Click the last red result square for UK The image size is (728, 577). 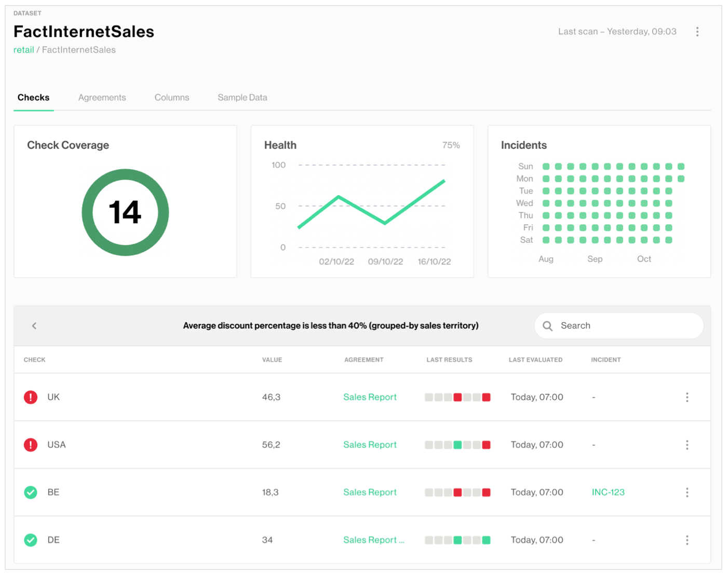(x=486, y=397)
